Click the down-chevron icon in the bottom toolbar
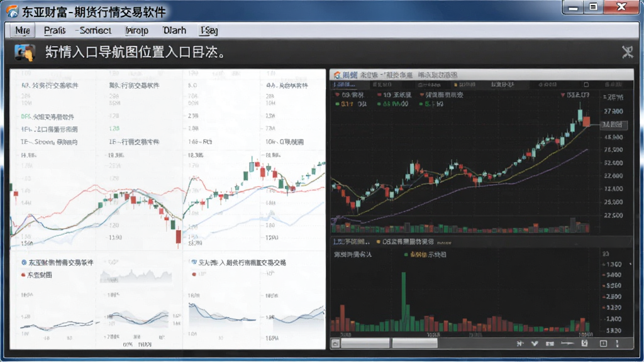 click(x=535, y=344)
